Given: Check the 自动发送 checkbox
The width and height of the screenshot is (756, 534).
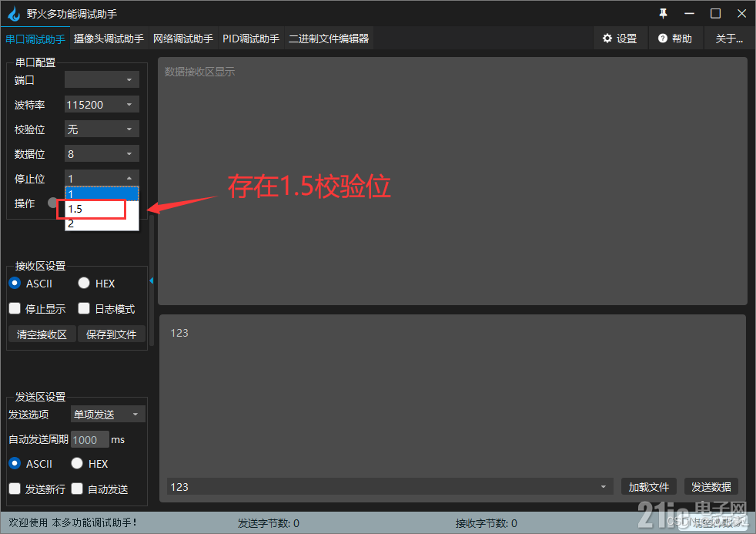Looking at the screenshot, I should click(x=77, y=489).
